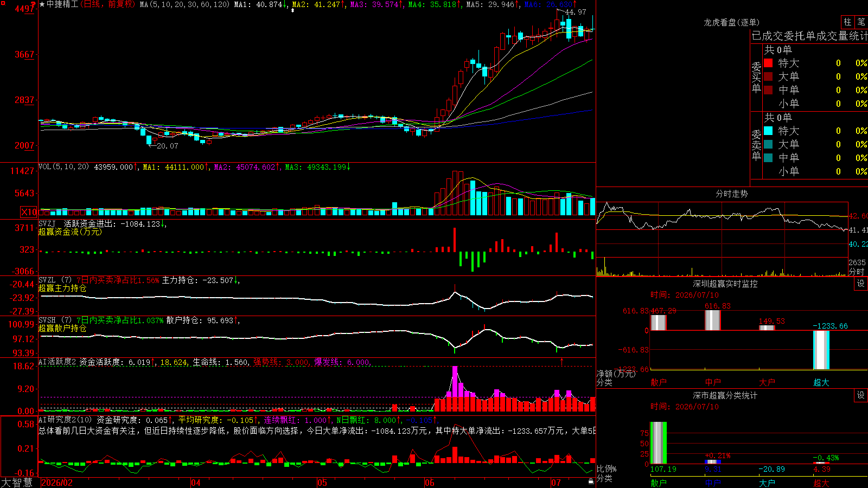
Task: Click the 2007 price axis label
Action: pyautogui.click(x=24, y=145)
